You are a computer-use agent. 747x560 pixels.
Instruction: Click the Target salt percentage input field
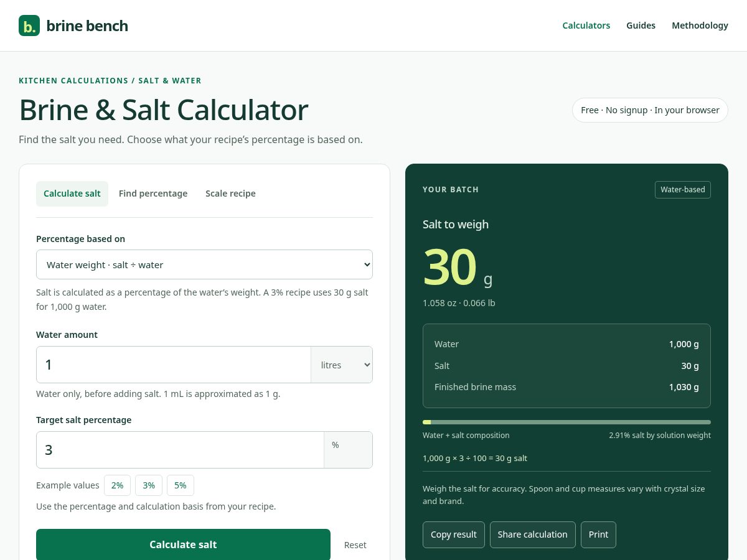(180, 450)
